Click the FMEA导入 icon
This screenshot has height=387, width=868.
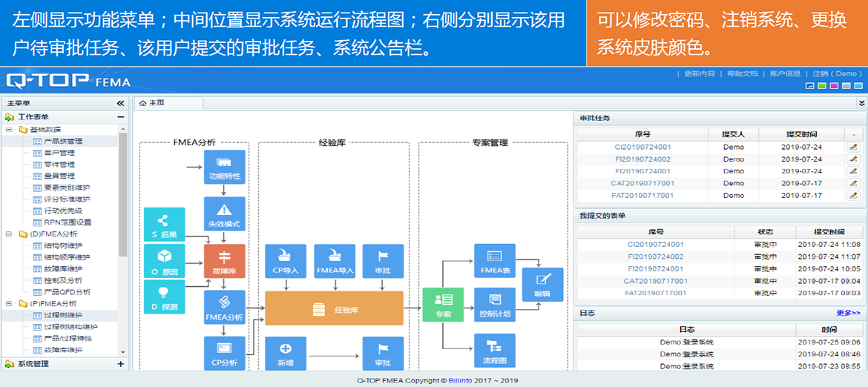click(335, 261)
